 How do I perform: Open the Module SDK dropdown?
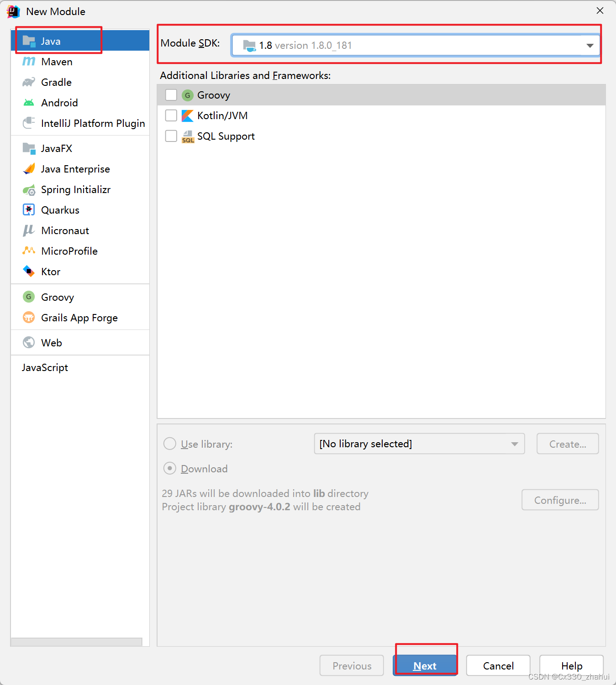(x=416, y=45)
